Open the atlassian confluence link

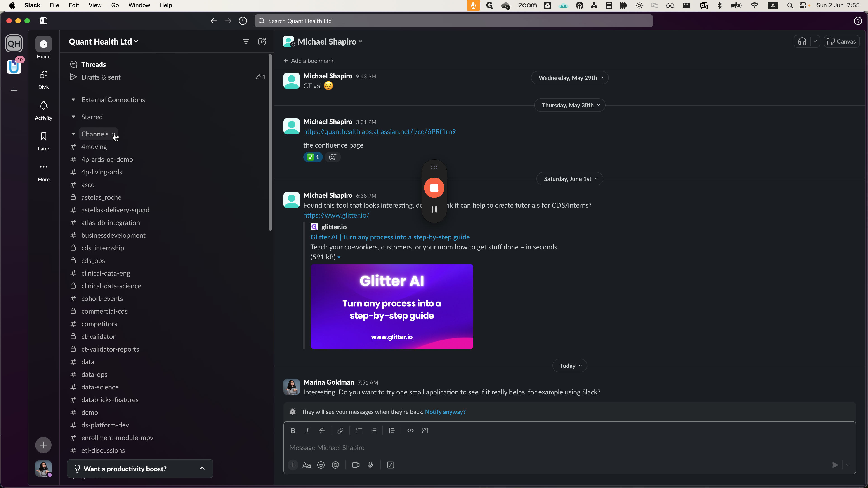(x=380, y=132)
